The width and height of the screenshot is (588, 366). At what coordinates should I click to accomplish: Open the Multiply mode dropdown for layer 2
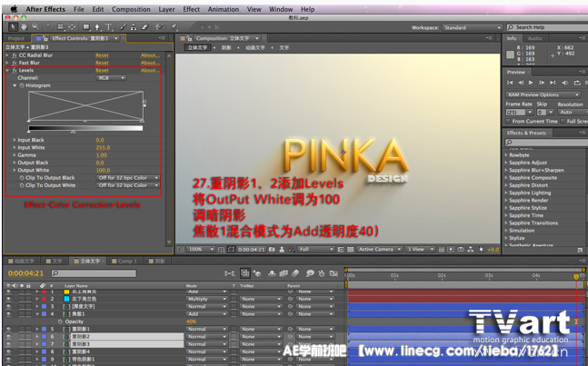[x=206, y=299]
